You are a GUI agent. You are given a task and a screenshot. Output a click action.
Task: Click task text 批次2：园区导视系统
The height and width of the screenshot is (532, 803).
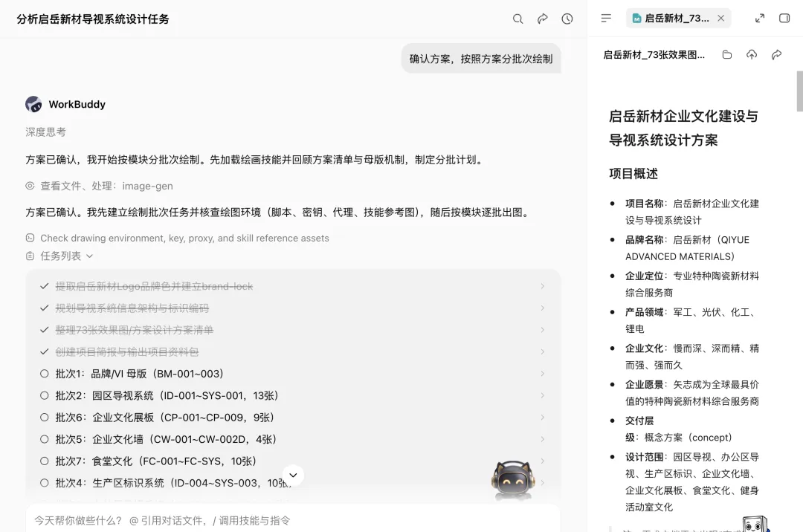point(167,395)
